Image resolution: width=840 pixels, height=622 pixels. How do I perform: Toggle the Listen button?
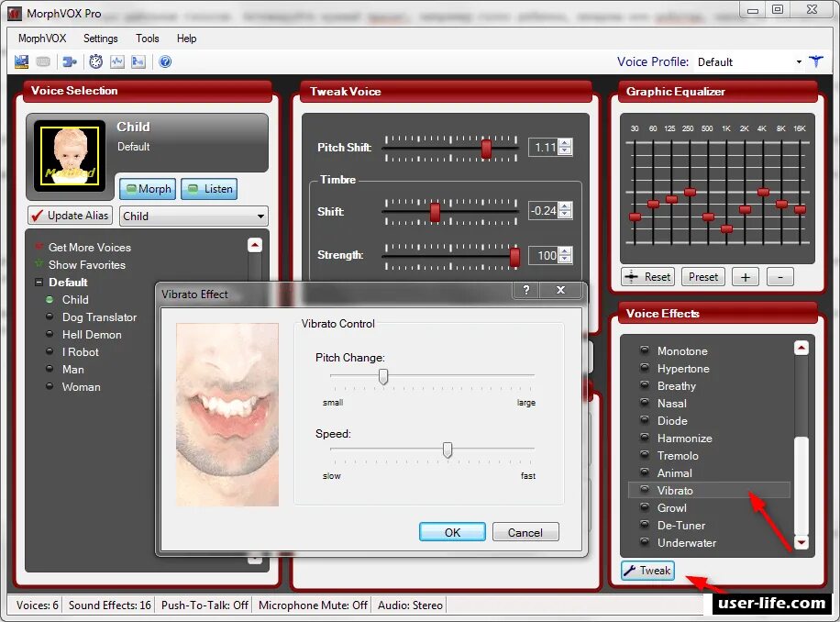(209, 189)
